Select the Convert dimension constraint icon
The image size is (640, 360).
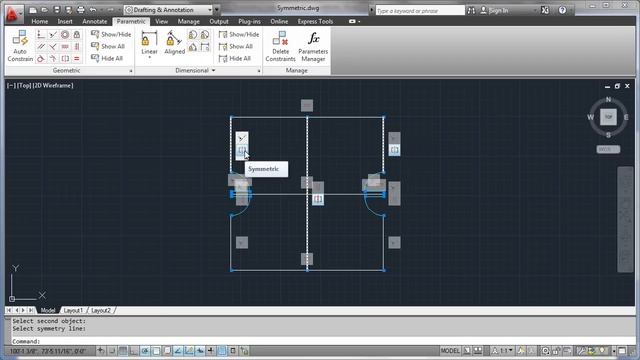[x=204, y=47]
